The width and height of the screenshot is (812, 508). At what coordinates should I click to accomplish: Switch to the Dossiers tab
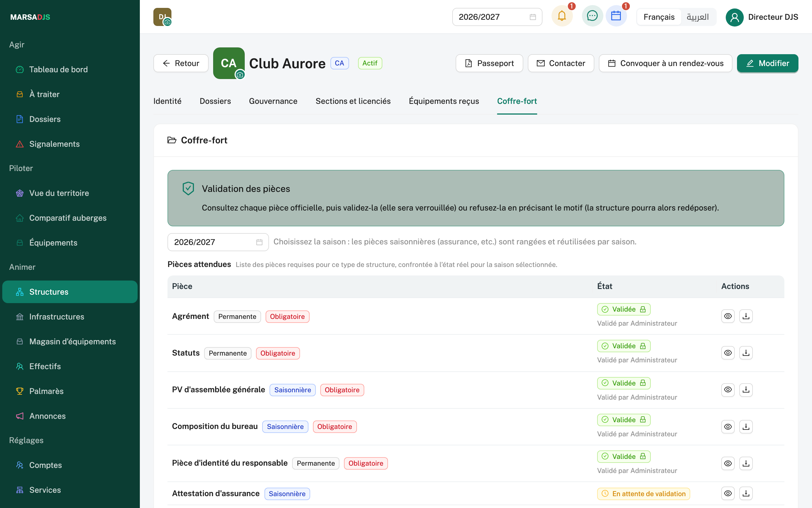pyautogui.click(x=215, y=101)
